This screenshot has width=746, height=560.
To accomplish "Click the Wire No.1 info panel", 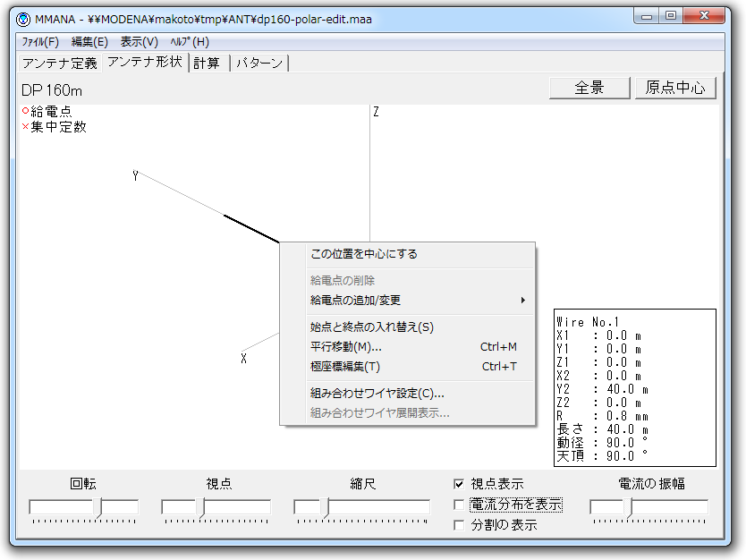I will [x=635, y=387].
